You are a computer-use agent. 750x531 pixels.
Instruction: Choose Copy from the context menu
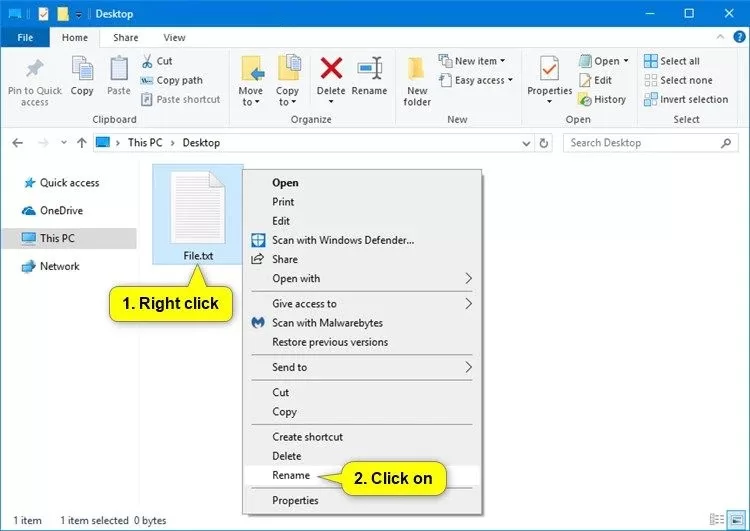[x=362, y=411]
